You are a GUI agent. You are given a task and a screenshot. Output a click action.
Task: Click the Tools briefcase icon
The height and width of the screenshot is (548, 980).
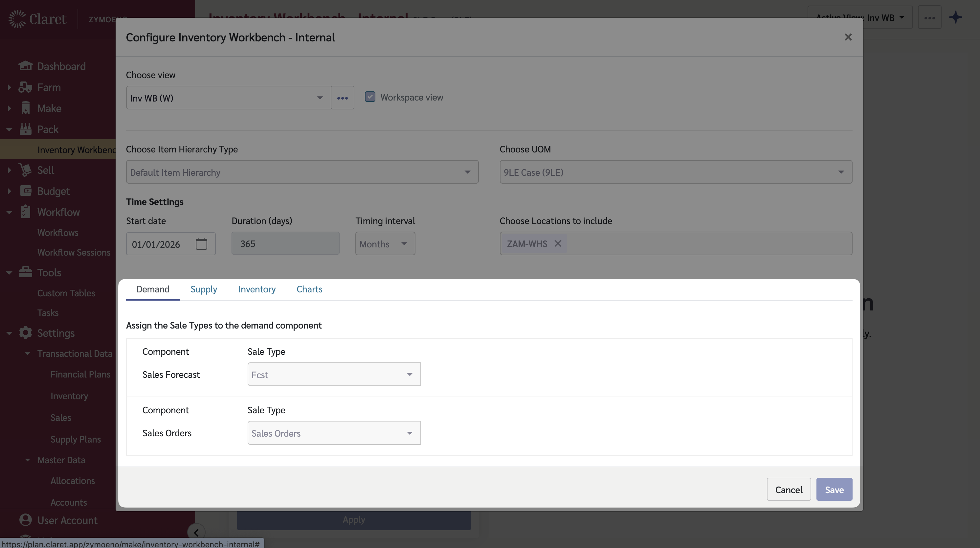pyautogui.click(x=26, y=272)
